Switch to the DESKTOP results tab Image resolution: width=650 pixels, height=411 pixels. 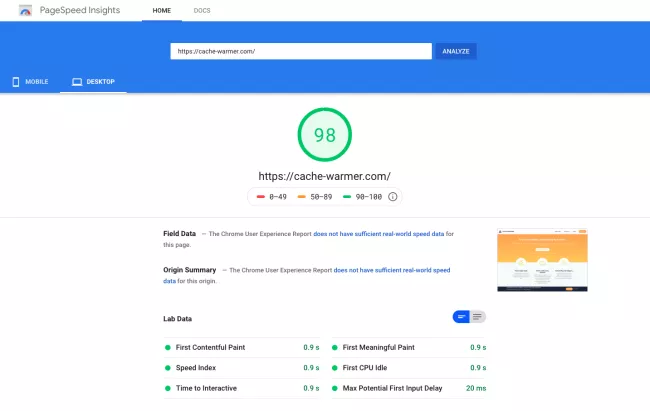tap(93, 82)
